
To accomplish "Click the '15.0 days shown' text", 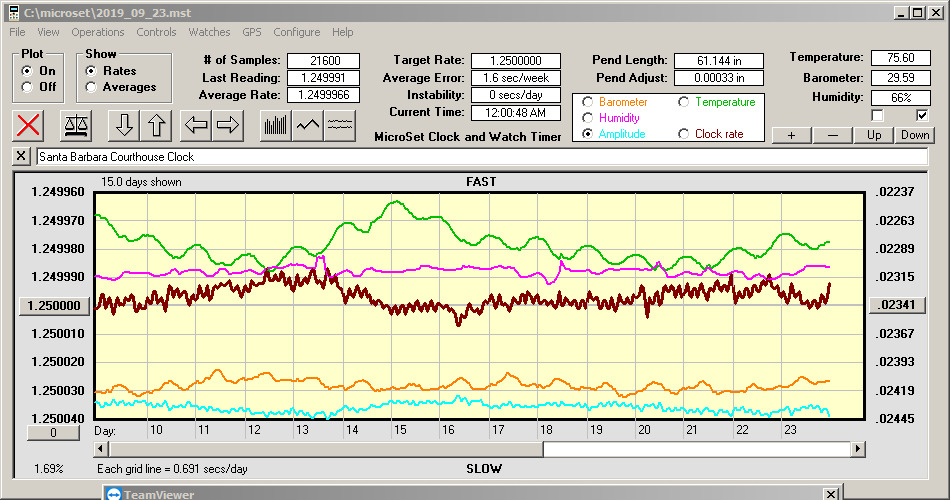I will tap(141, 182).
